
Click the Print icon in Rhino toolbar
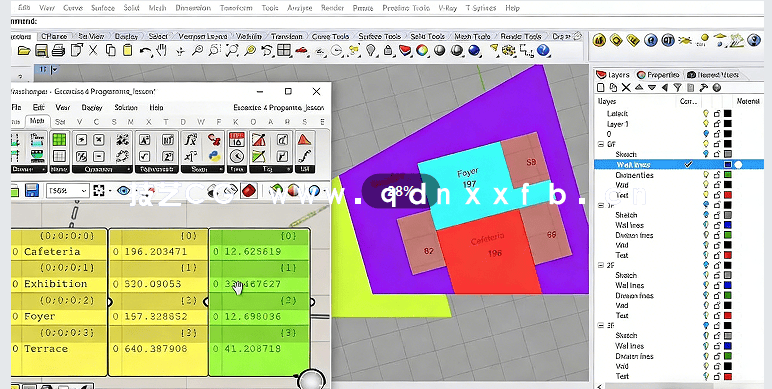tap(58, 50)
